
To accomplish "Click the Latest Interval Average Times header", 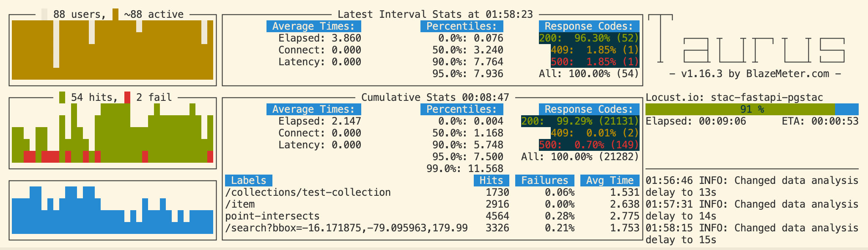I will (x=313, y=26).
